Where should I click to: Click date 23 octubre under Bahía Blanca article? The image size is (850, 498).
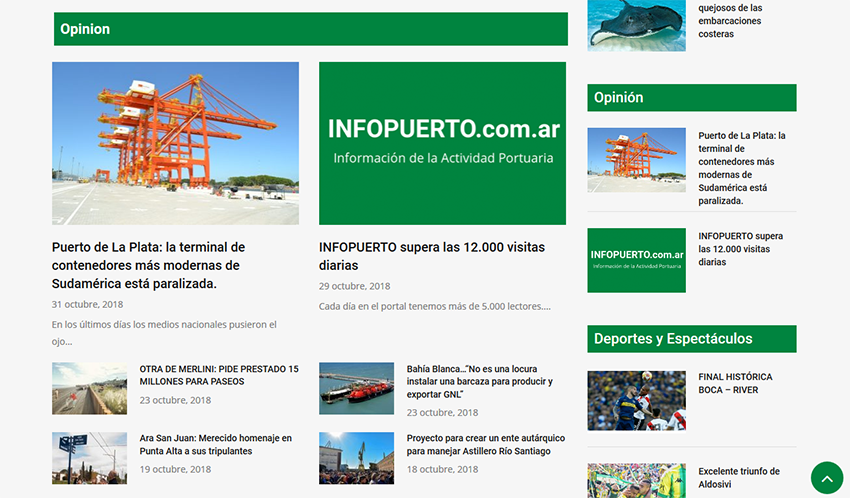pyautogui.click(x=442, y=413)
